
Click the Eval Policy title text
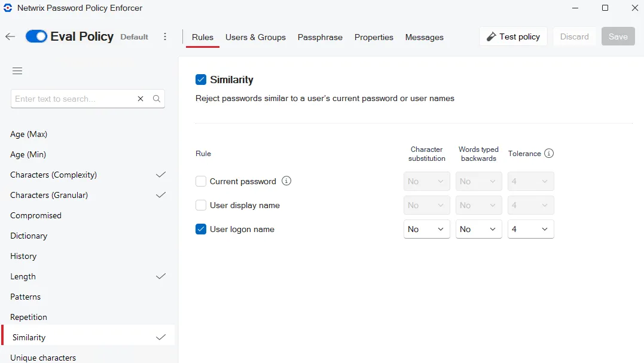82,36
